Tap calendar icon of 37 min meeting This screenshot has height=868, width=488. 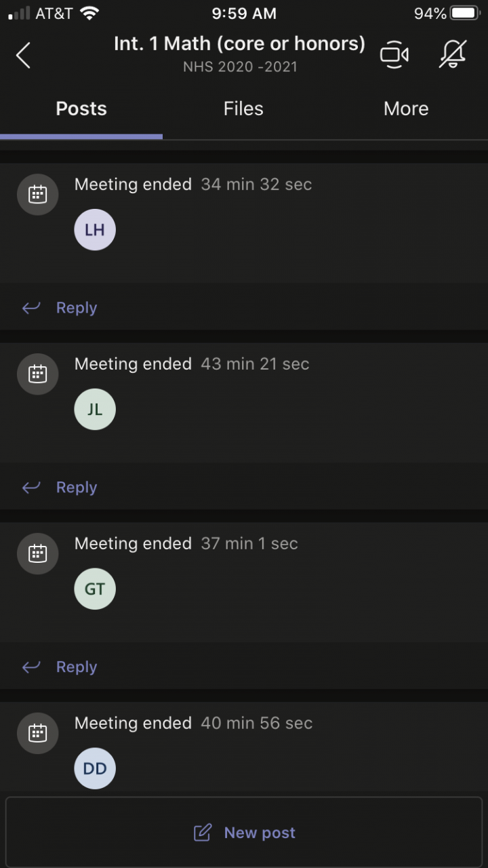[38, 554]
